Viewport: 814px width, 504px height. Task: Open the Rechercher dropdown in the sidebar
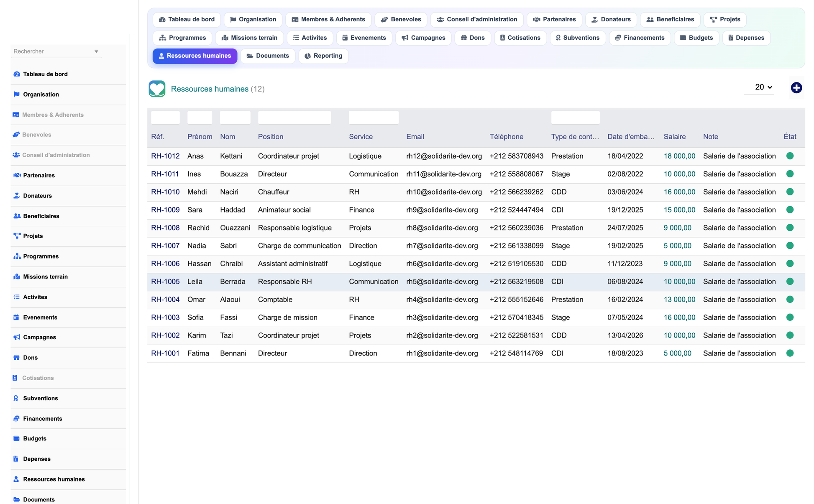(x=56, y=51)
